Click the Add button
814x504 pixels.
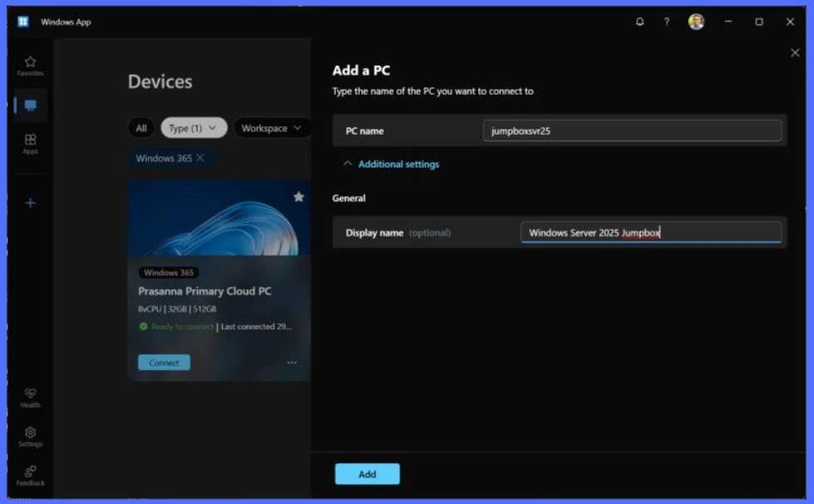point(367,474)
